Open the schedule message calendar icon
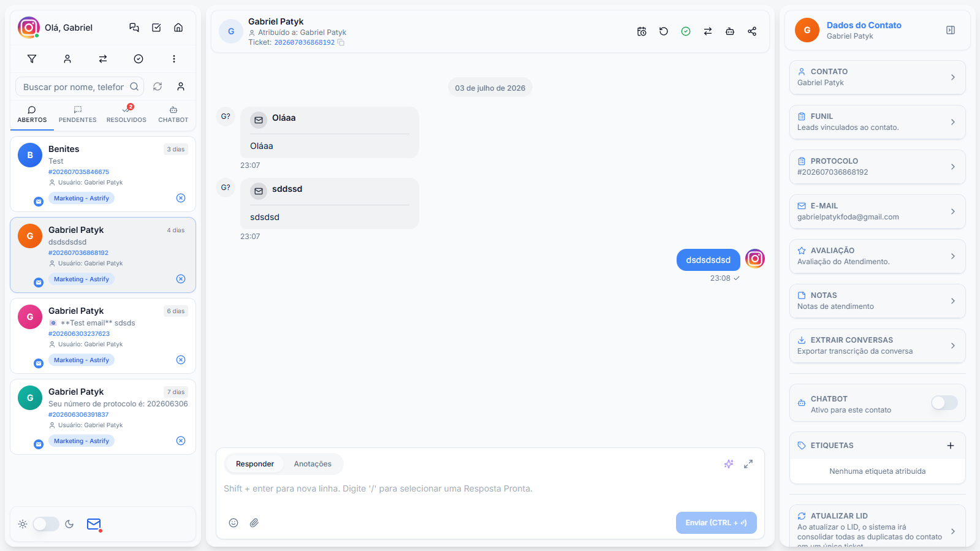 (642, 31)
